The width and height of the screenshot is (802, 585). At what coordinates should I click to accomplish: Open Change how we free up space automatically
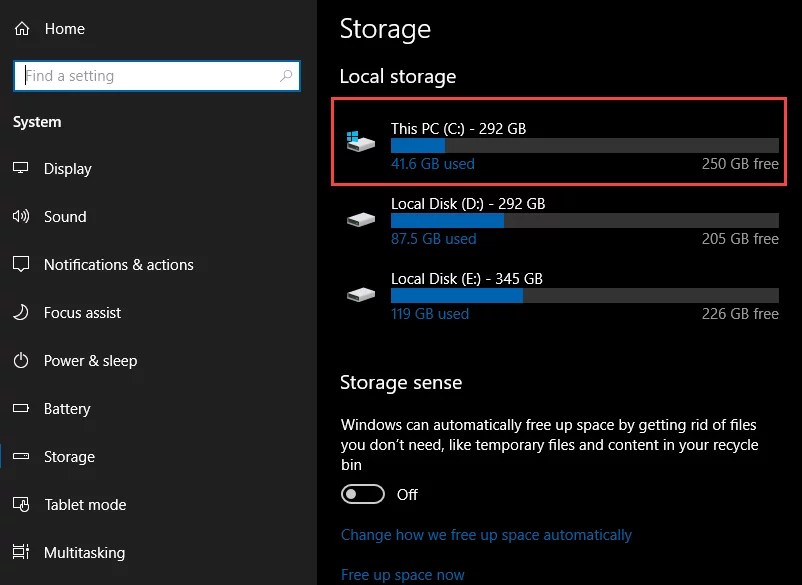click(487, 535)
